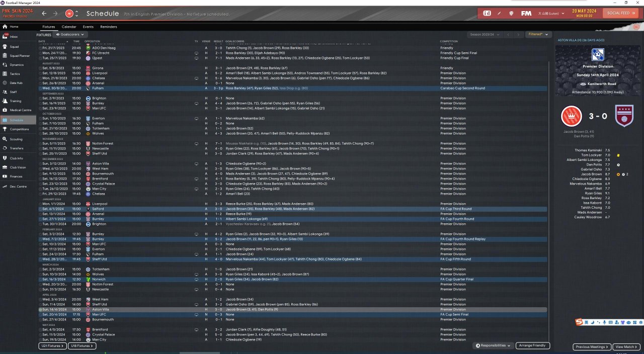Go to the previous season arrow
Image resolution: width=644 pixels, height=354 pixels.
[508, 35]
